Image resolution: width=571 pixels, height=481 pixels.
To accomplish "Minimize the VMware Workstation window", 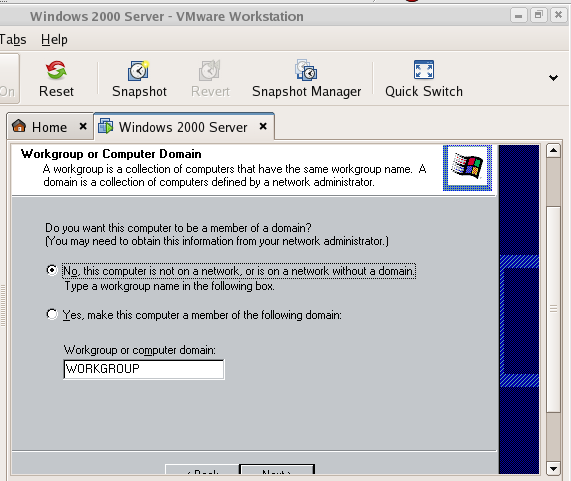I will pos(519,15).
